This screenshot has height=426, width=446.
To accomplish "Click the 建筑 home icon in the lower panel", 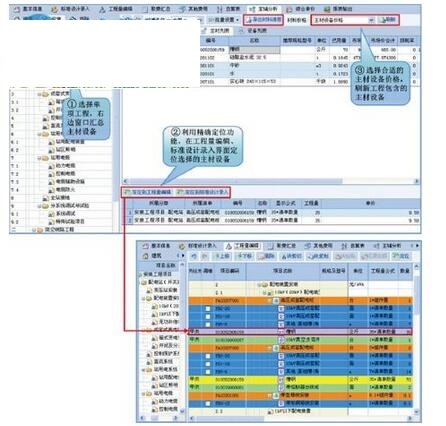I will pos(145,256).
